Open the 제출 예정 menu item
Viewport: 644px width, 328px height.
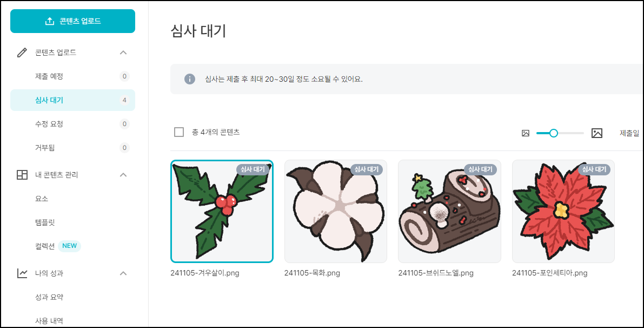tap(72, 76)
